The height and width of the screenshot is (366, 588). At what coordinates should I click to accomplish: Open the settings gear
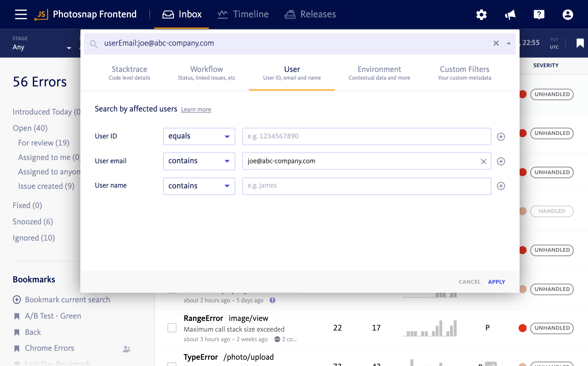(481, 15)
